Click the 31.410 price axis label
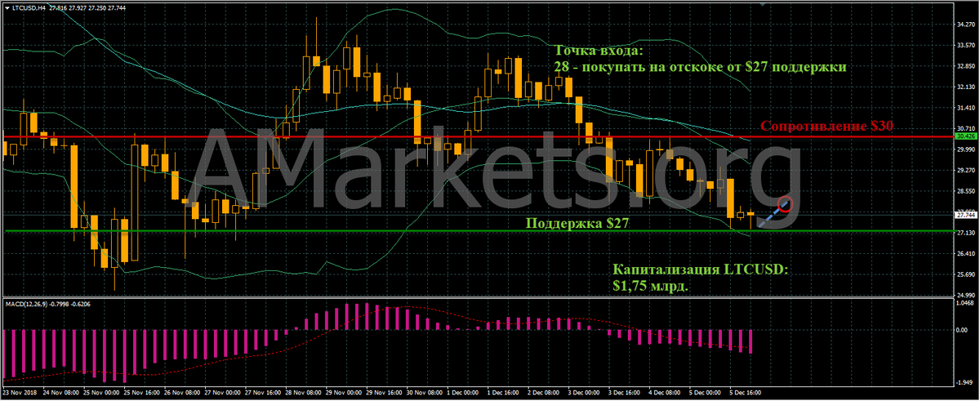Screen dimensions: 980x401 click(964, 108)
